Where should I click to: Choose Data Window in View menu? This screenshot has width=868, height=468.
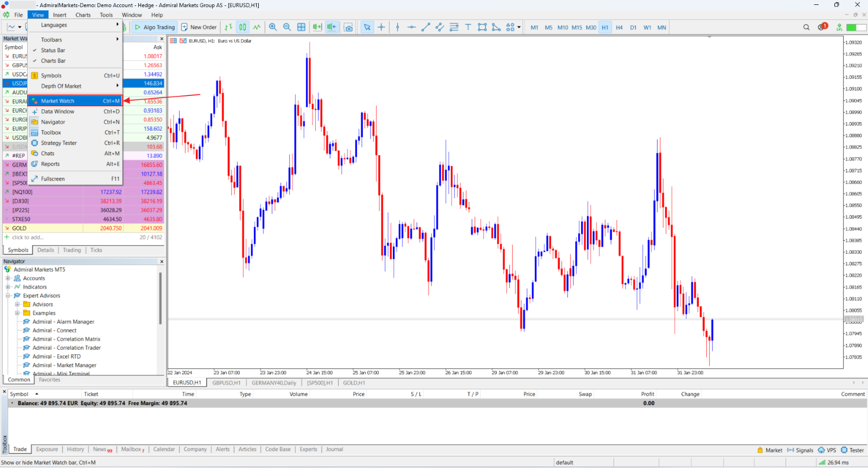[x=75, y=112]
